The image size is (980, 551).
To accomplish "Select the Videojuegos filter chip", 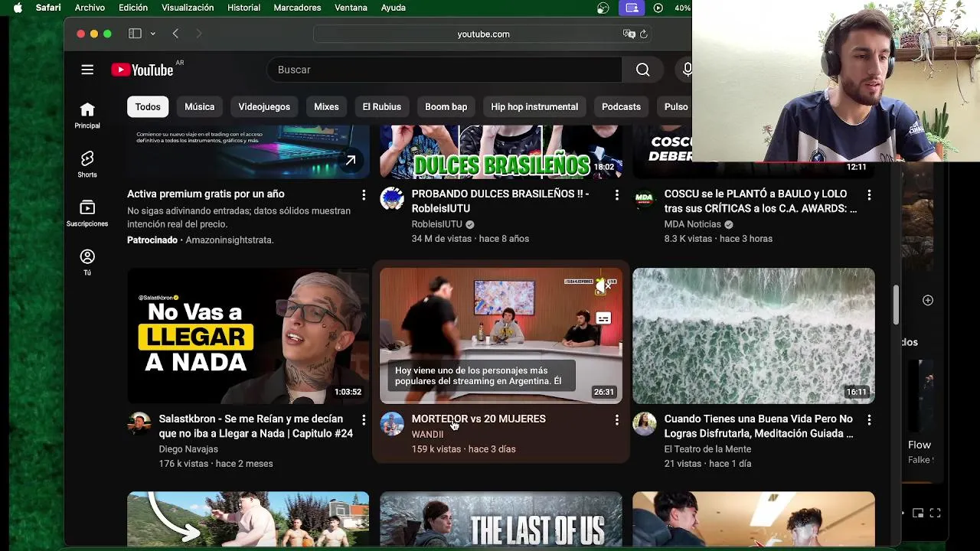I will (x=264, y=107).
